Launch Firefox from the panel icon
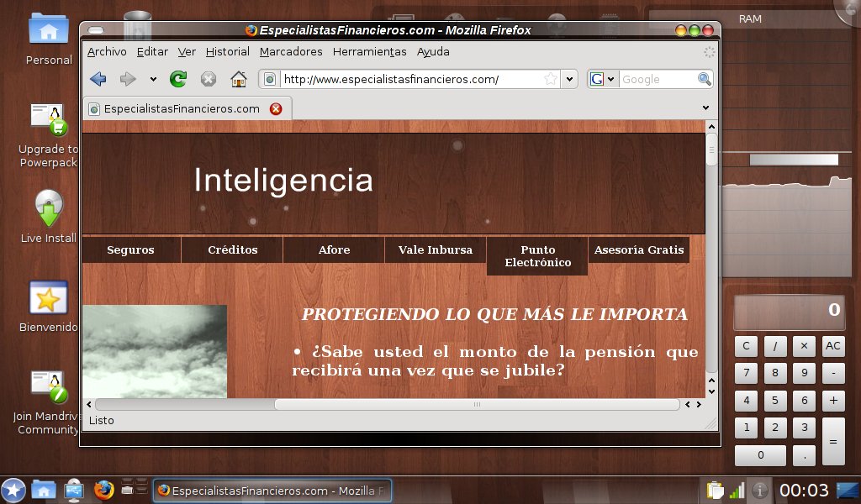Screen dimensions: 861x504 (x=103, y=490)
